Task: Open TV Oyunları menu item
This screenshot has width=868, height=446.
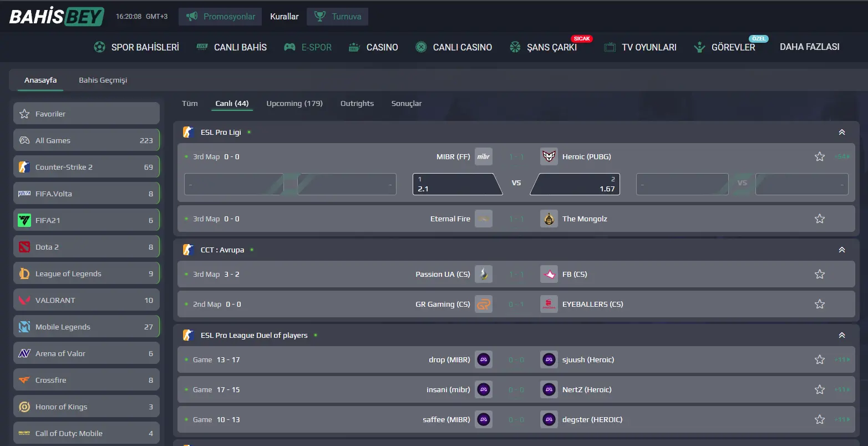Action: 640,47
